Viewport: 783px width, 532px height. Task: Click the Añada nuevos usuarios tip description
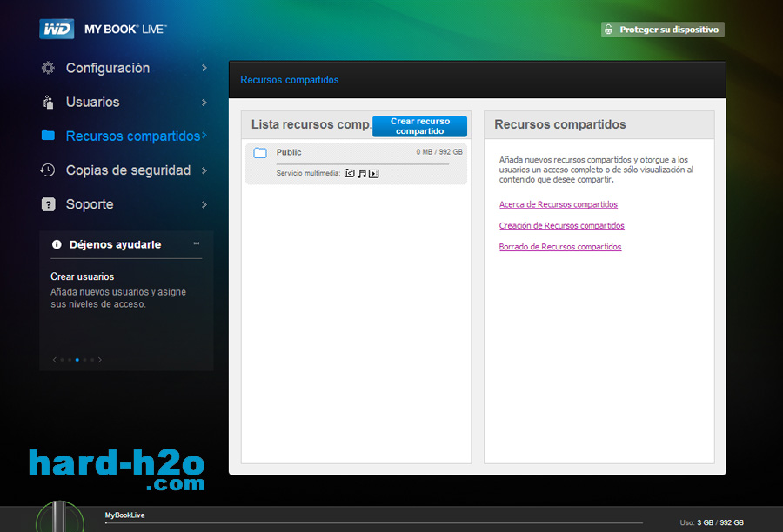point(118,298)
